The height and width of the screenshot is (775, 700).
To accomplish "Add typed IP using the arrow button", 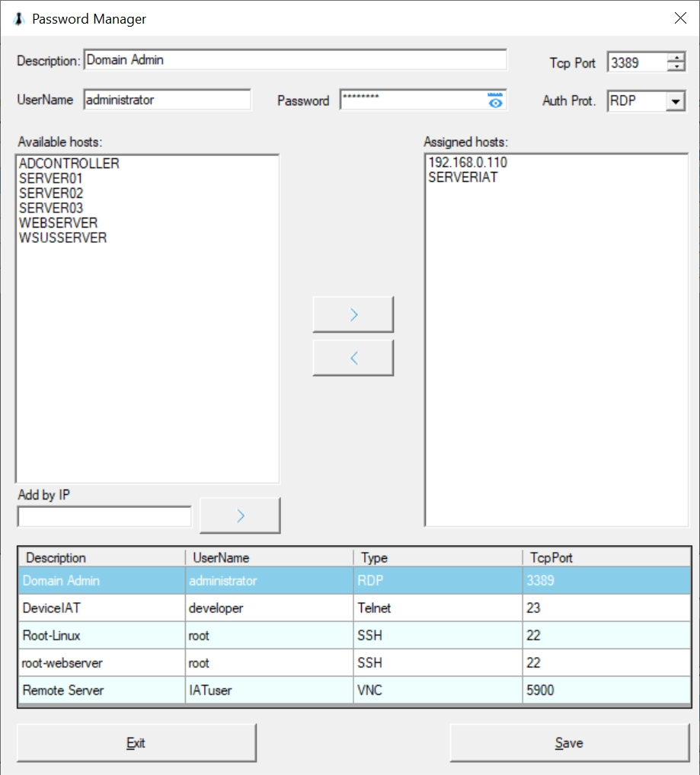I will tap(240, 515).
